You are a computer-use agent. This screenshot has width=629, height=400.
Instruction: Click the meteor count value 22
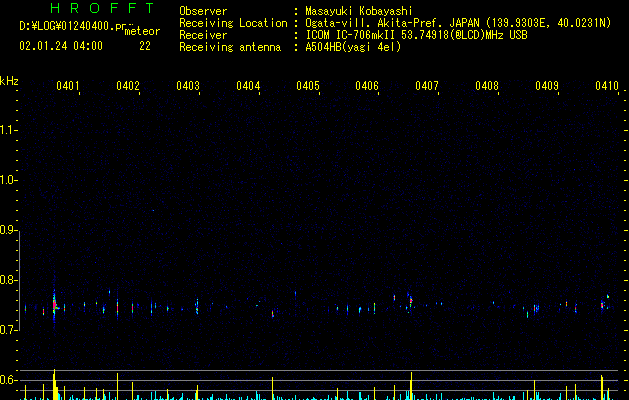(145, 46)
